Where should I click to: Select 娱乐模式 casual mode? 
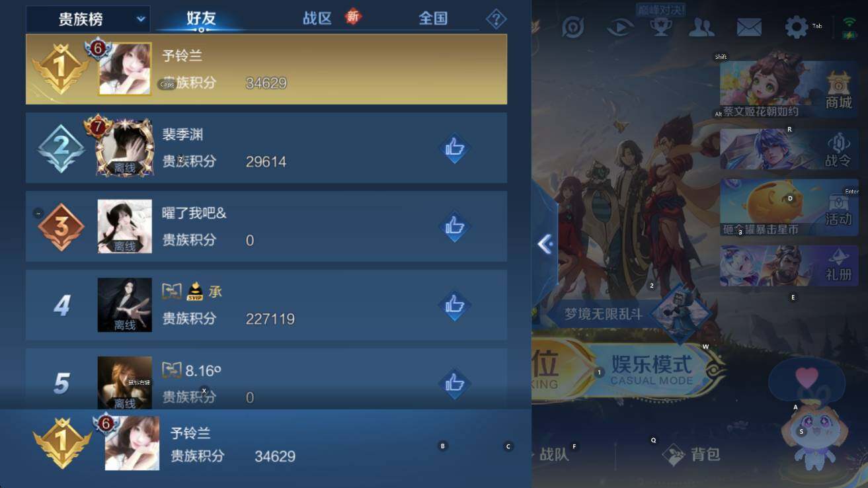651,369
